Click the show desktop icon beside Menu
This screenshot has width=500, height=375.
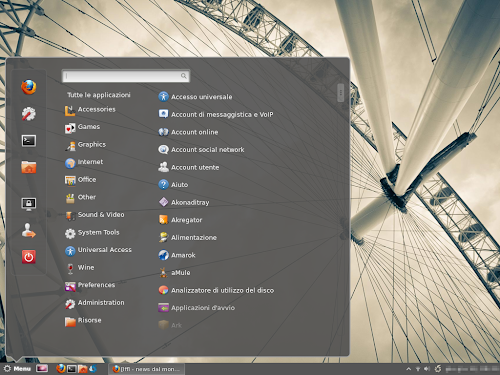click(42, 368)
